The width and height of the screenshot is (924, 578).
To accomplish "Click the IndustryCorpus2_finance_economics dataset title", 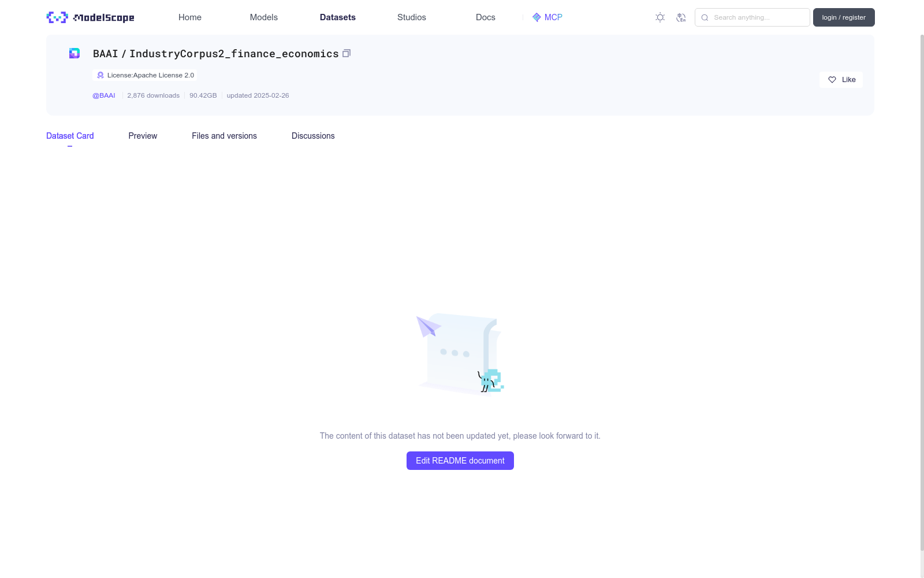I will [x=234, y=54].
